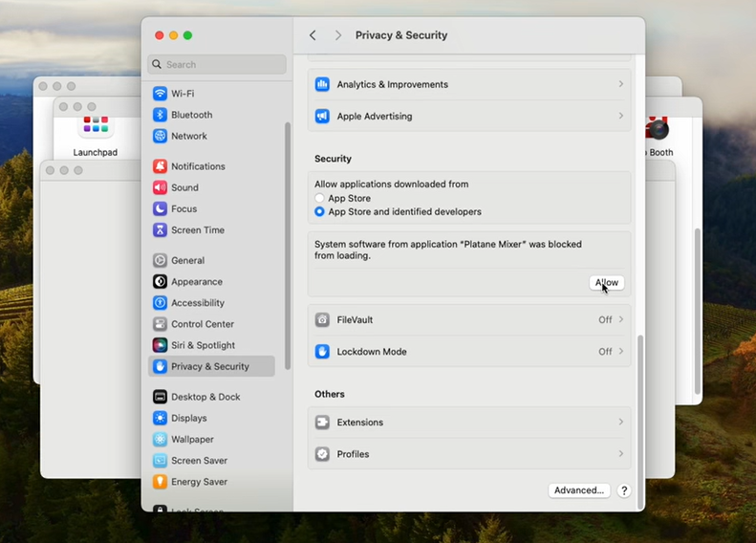Click the Screen Time label
Viewport: 756px width, 543px height.
click(x=198, y=230)
